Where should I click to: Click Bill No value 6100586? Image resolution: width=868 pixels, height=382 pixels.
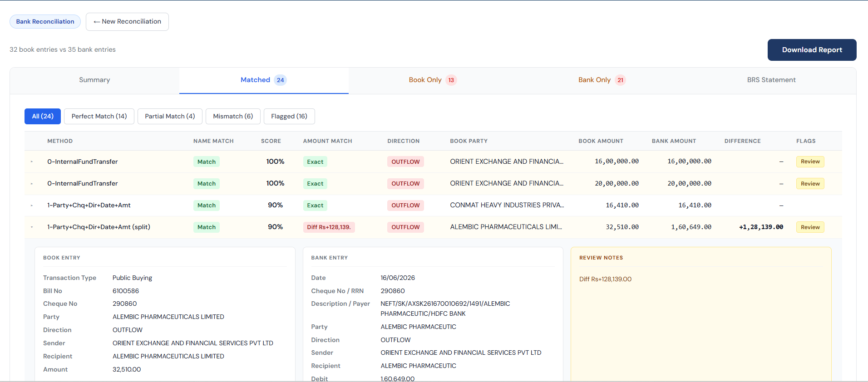[x=126, y=291]
